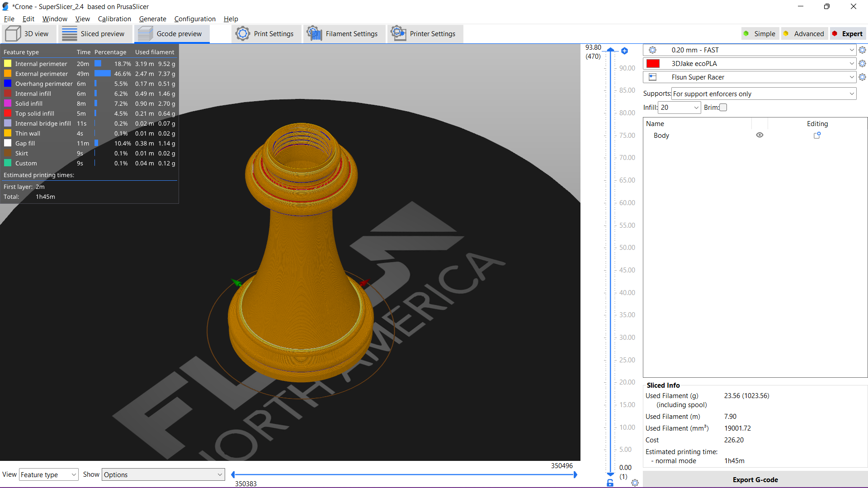Open the Help menu
The width and height of the screenshot is (868, 488).
(x=231, y=19)
